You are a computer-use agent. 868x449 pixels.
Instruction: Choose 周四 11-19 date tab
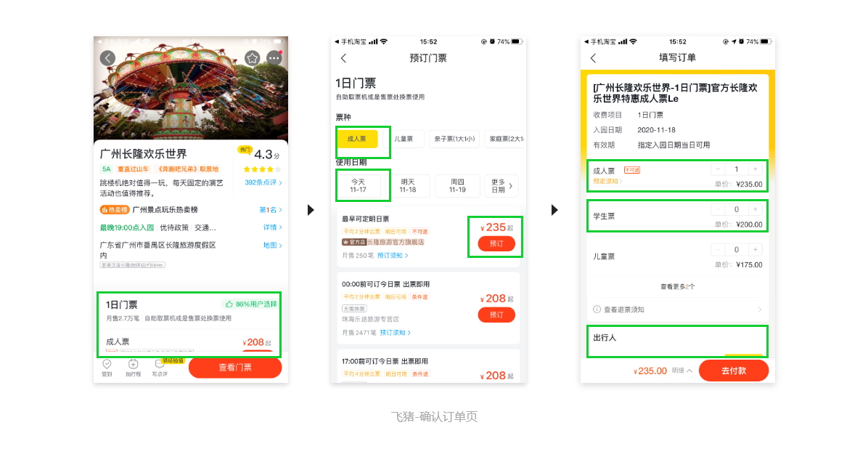click(457, 186)
